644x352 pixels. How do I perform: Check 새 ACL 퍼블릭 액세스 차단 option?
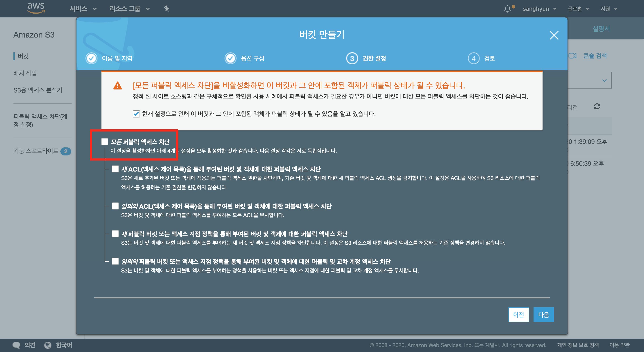[115, 169]
